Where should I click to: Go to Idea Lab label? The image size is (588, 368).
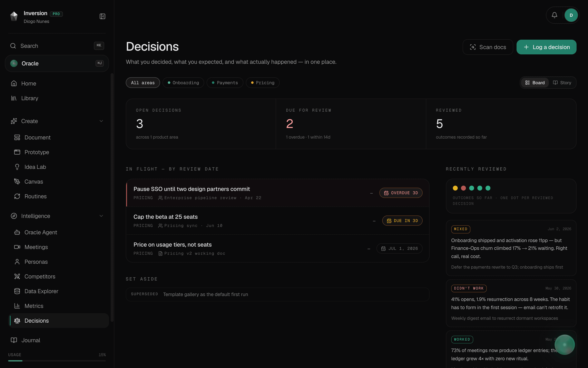[35, 167]
